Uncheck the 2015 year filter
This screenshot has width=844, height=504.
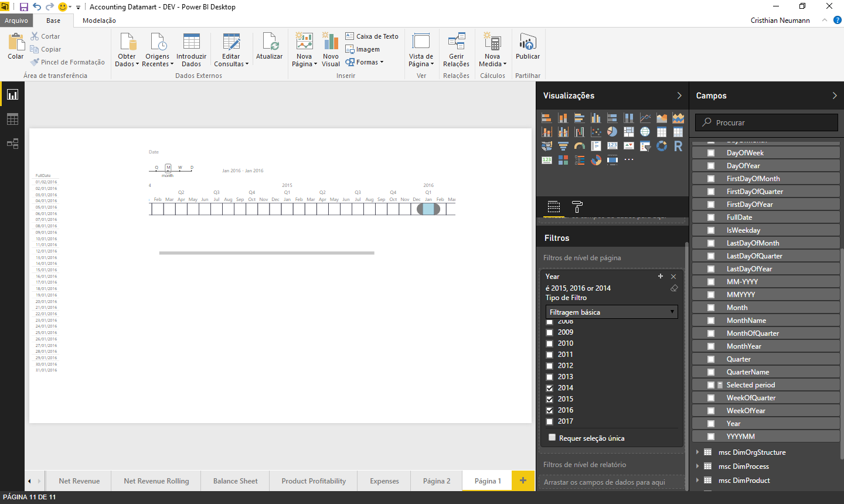549,399
